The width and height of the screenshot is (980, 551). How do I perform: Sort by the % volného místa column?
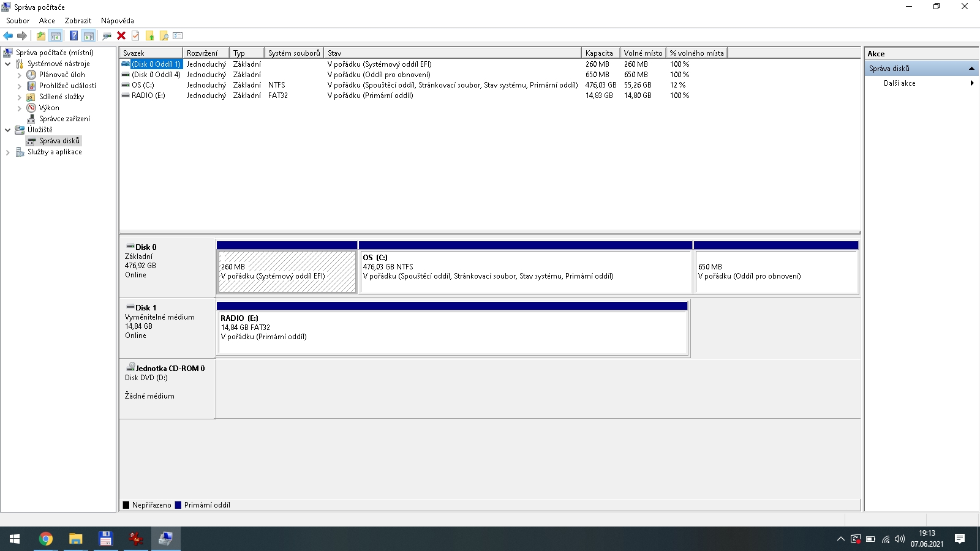(696, 53)
